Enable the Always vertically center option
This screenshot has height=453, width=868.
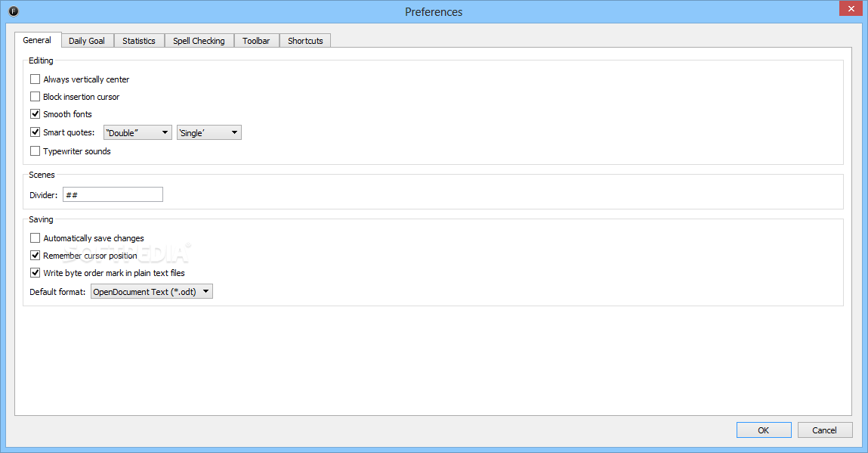click(x=35, y=79)
